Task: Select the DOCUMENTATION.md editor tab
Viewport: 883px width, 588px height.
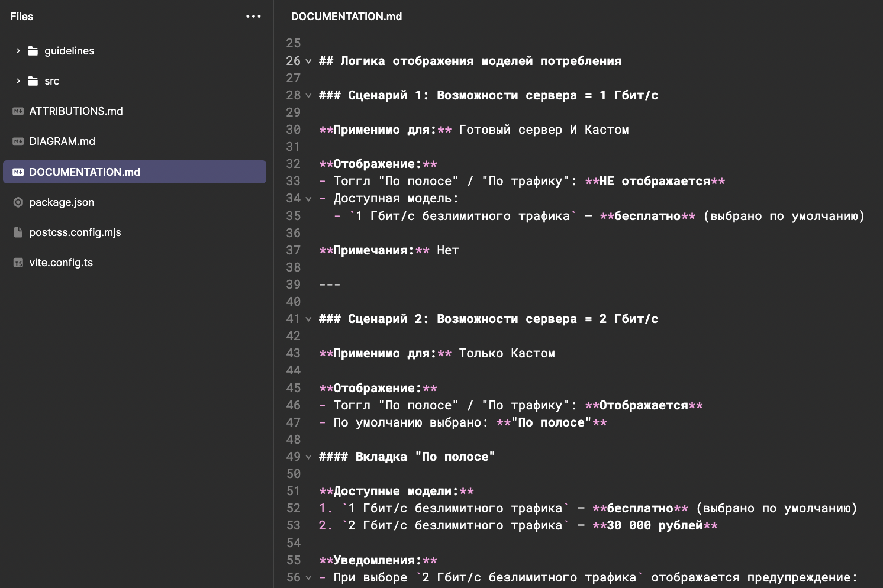Action: coord(346,16)
